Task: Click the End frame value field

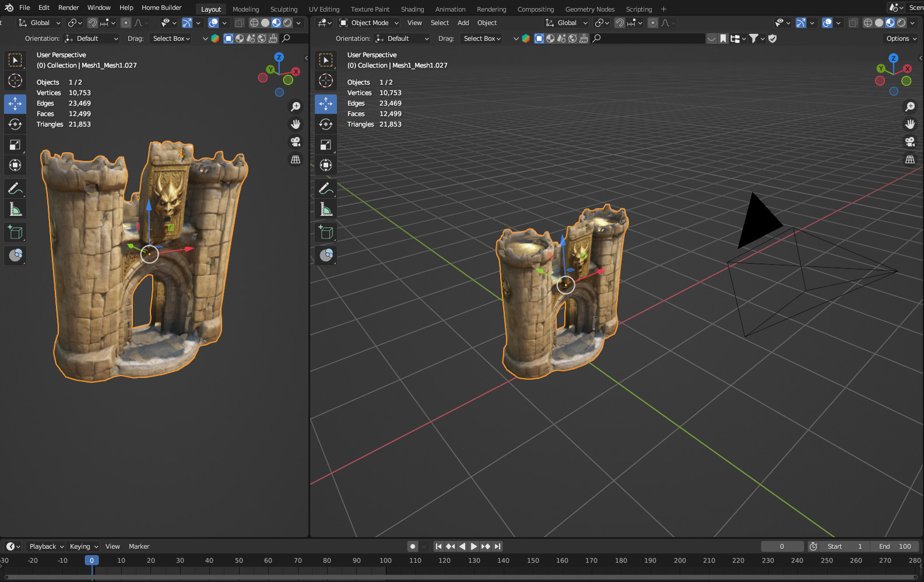Action: point(895,546)
